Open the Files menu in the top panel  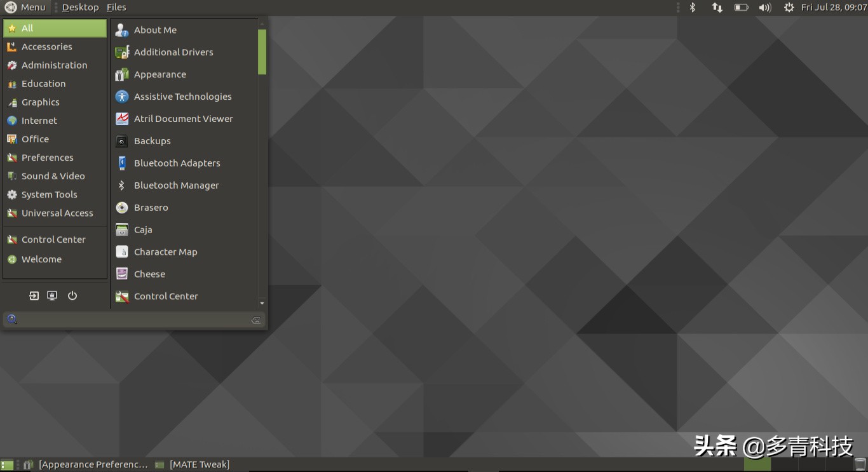[116, 8]
